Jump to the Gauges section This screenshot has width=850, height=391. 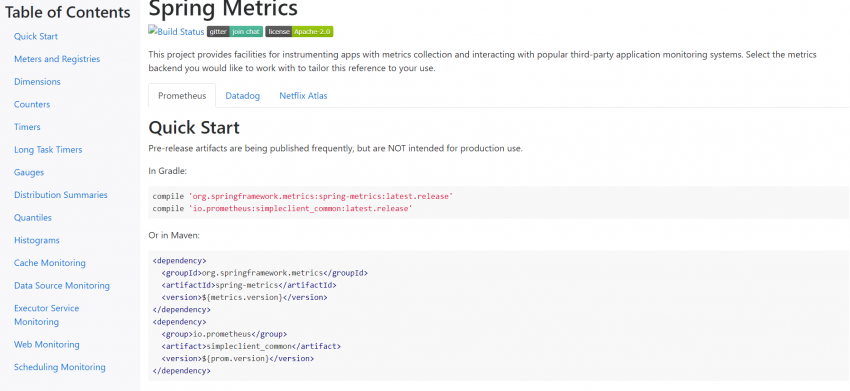point(29,172)
